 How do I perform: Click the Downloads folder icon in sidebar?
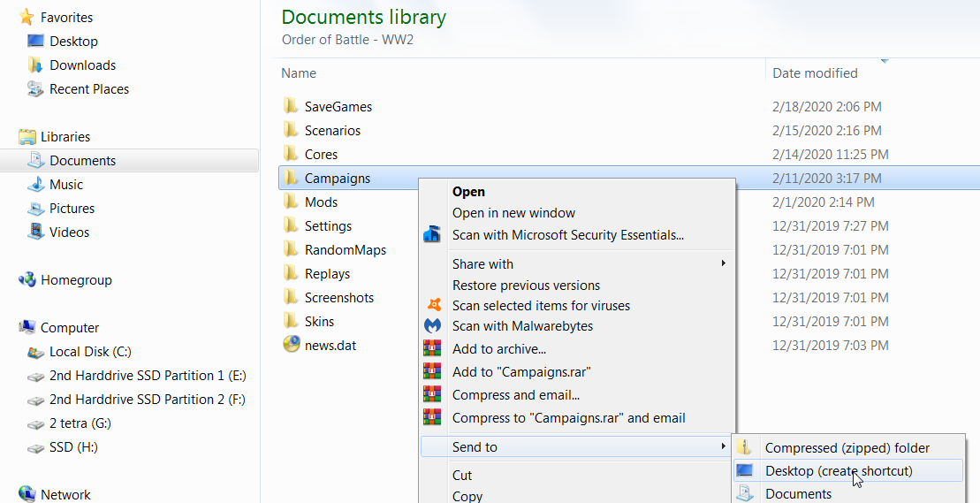[35, 65]
